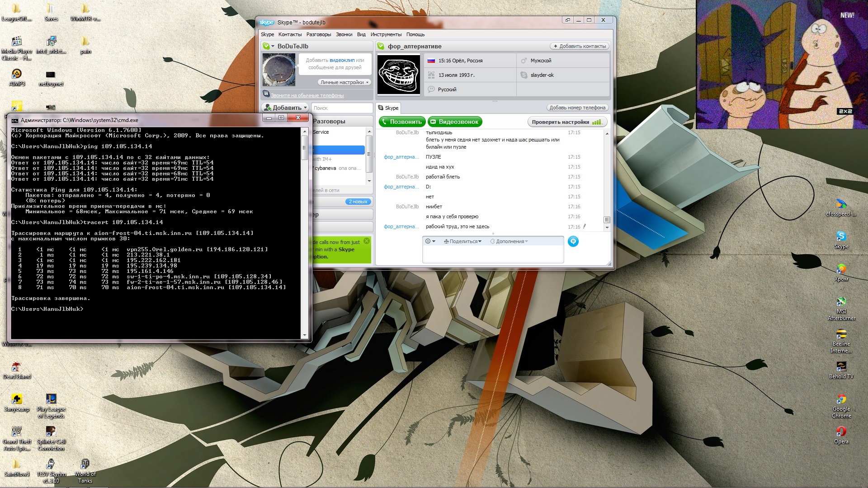Screen dimensions: 868x488
Task: Launch Skype desktop shortcut
Action: pos(841,240)
